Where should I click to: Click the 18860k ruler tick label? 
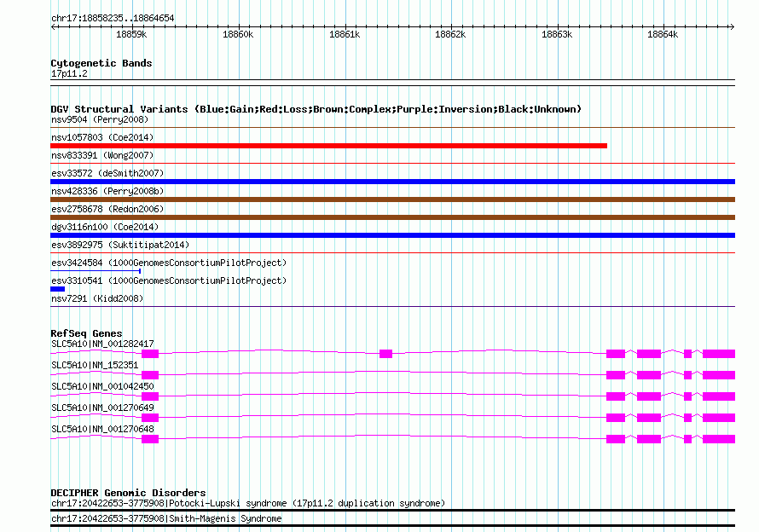238,34
